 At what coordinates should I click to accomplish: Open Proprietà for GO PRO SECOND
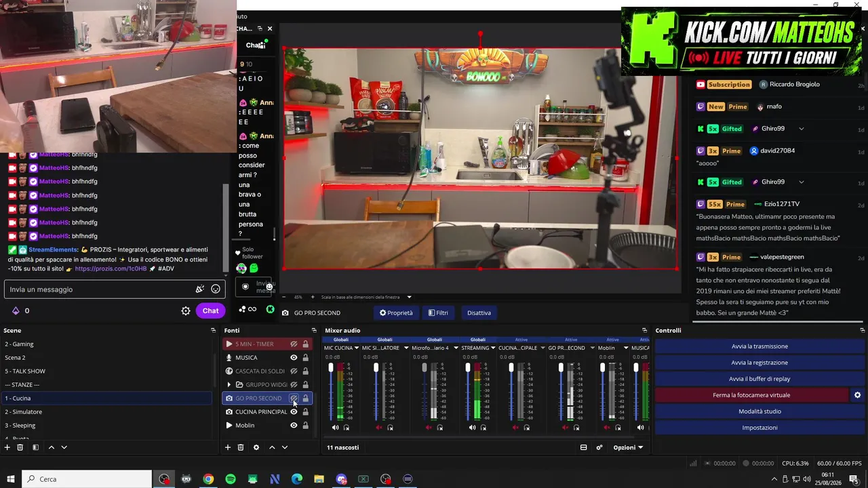[396, 312]
